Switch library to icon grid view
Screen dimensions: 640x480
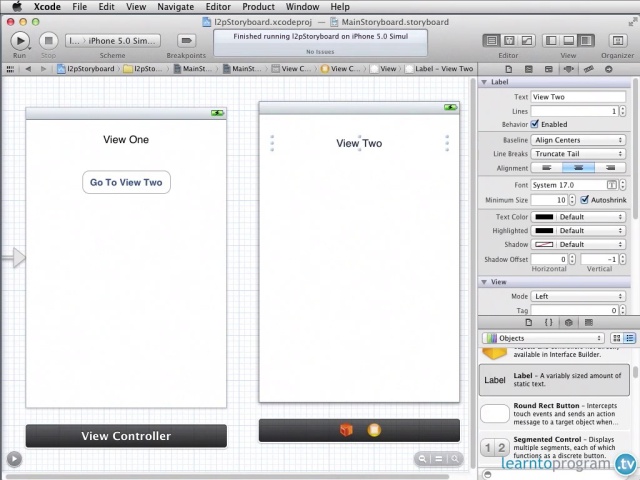617,338
